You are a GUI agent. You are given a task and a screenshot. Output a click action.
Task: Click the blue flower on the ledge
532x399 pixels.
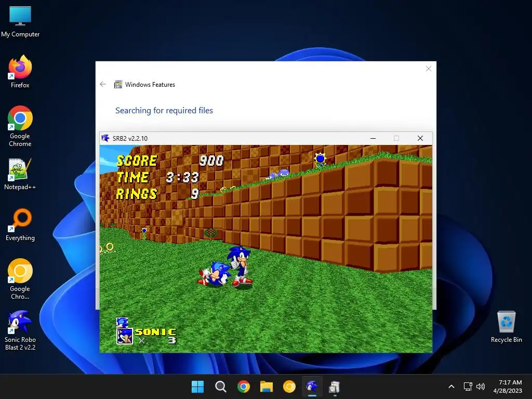tap(320, 160)
